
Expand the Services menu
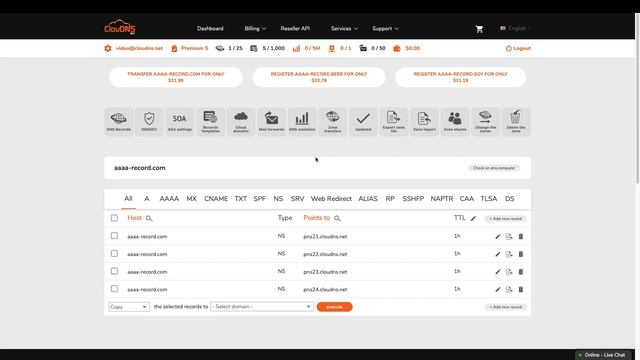(344, 29)
